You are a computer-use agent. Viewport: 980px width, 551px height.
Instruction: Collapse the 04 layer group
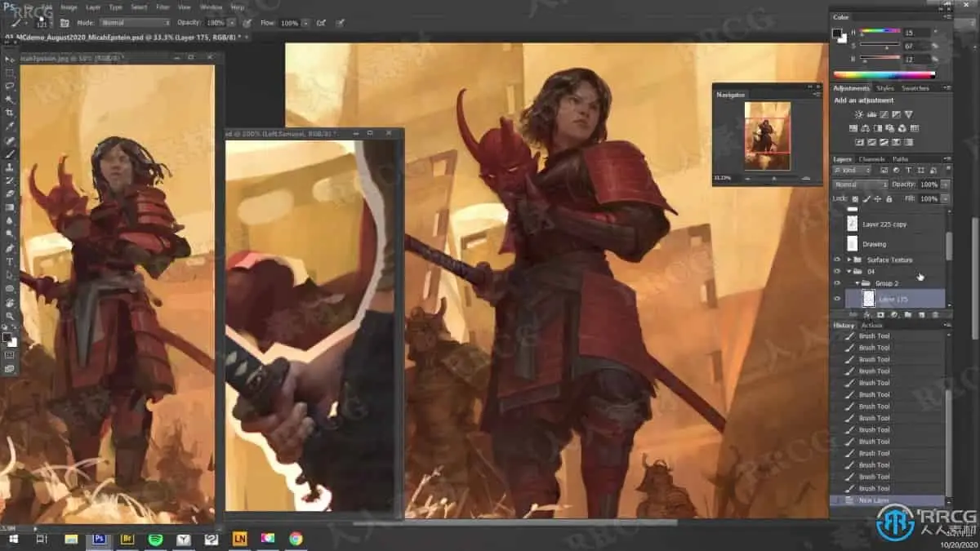click(849, 271)
